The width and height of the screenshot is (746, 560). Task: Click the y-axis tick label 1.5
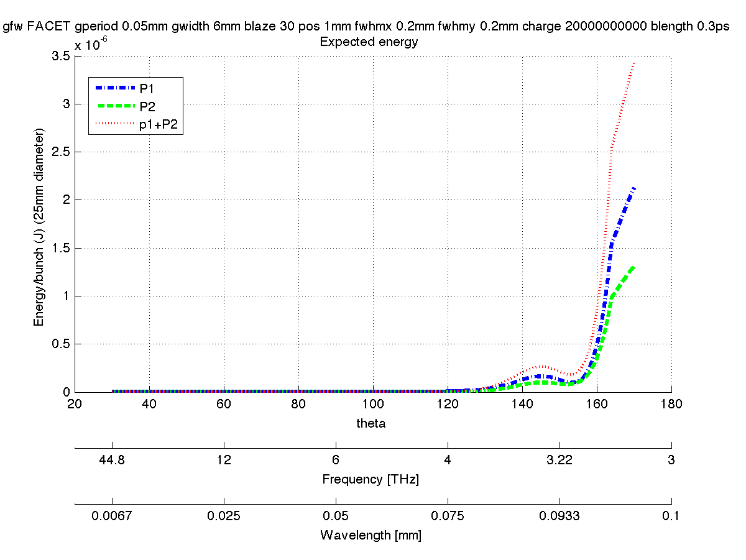click(x=61, y=248)
